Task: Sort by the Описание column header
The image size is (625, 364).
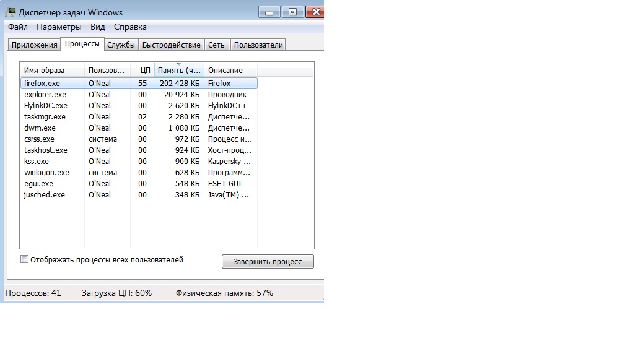Action: click(x=231, y=71)
